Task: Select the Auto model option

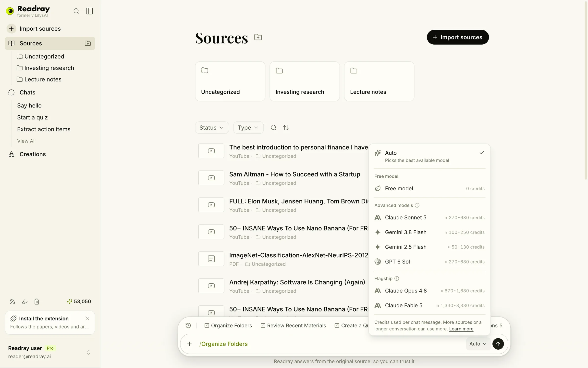Action: (x=429, y=156)
